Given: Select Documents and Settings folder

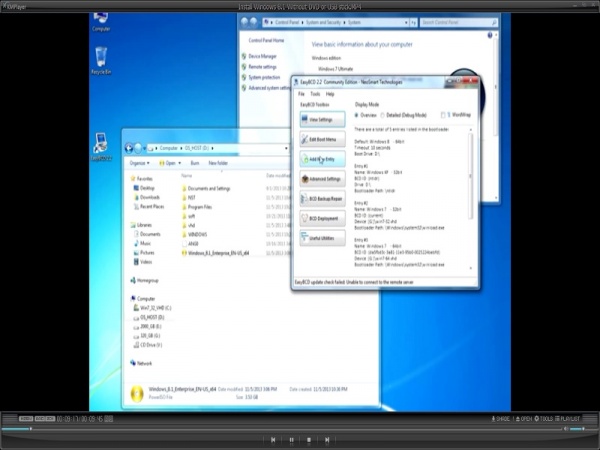Looking at the screenshot, I should 206,188.
